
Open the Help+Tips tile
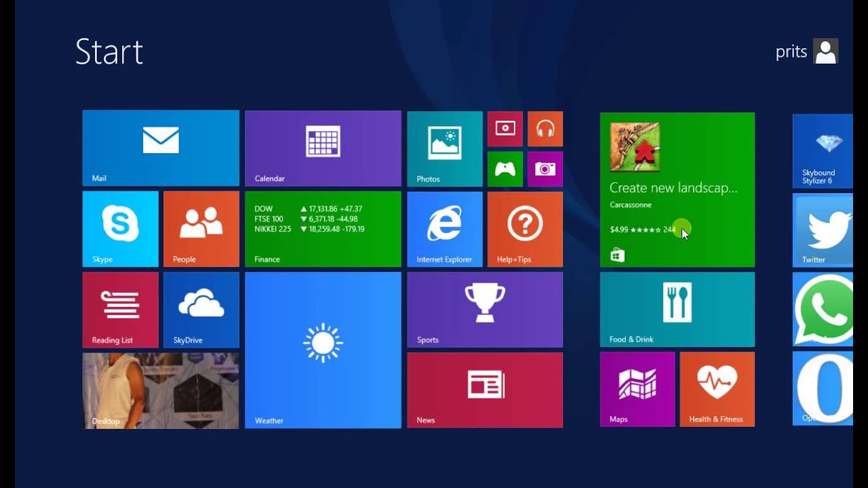click(x=525, y=229)
